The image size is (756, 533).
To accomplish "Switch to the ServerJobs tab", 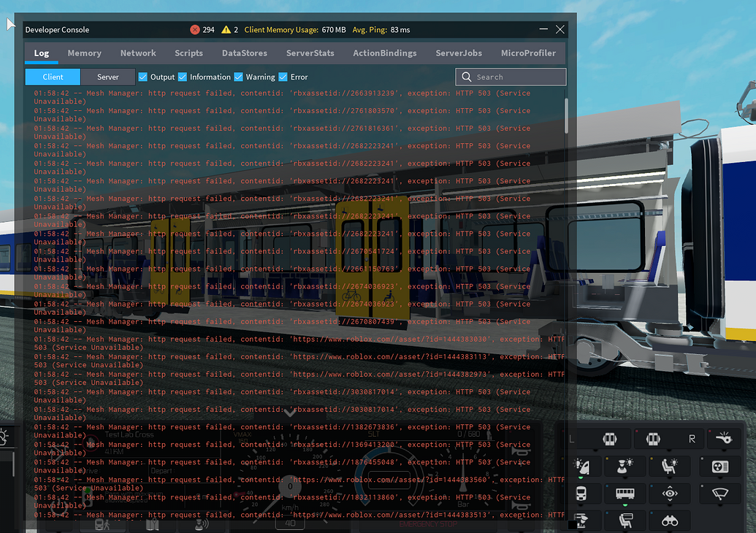I will [x=459, y=53].
